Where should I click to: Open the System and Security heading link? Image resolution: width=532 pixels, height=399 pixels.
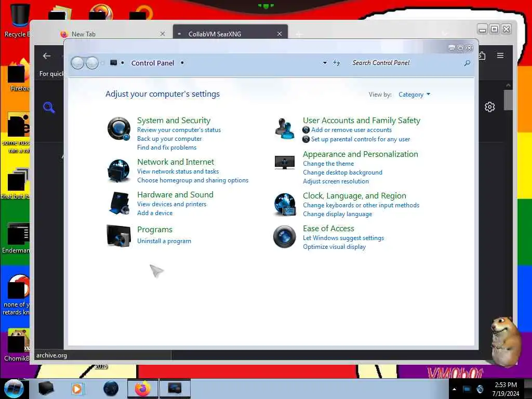click(x=174, y=121)
